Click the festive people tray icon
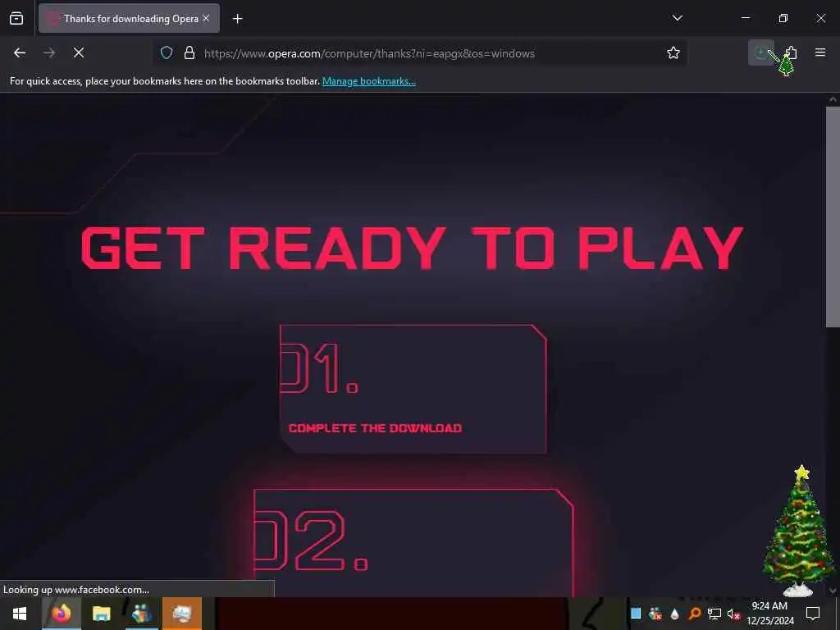Screen dimensions: 840x630 pyautogui.click(x=655, y=614)
